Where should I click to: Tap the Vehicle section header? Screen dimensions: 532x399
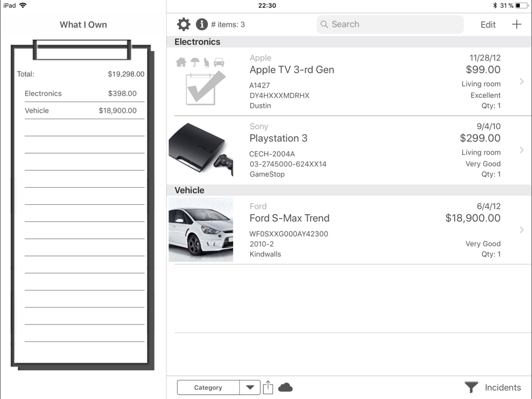pos(349,190)
